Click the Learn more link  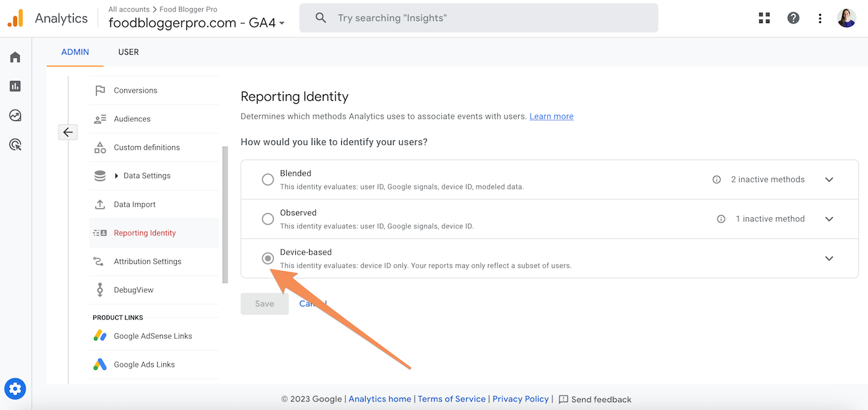click(x=551, y=116)
